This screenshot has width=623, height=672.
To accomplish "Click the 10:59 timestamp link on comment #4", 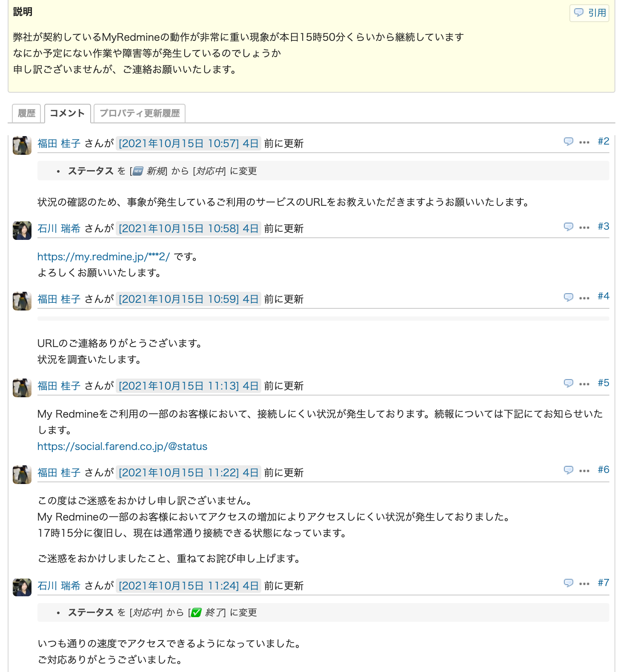I will [189, 299].
